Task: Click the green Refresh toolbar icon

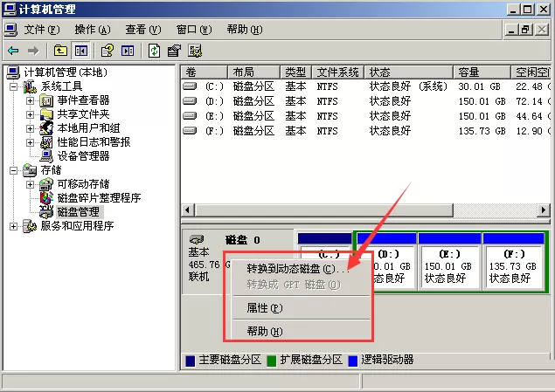Action: point(155,51)
